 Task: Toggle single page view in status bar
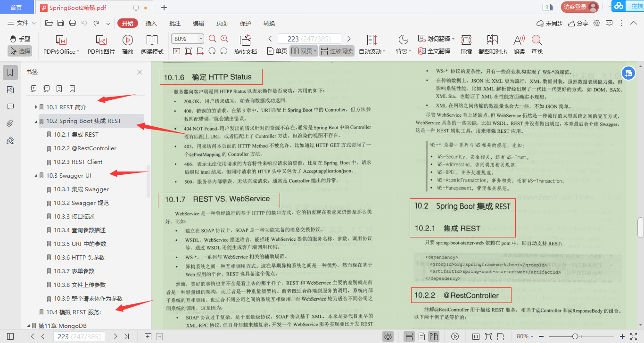(421, 336)
